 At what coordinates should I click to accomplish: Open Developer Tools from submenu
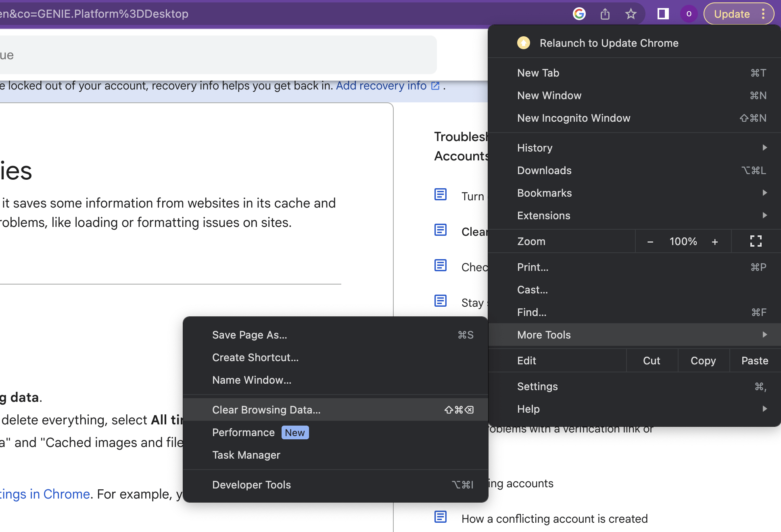click(251, 485)
